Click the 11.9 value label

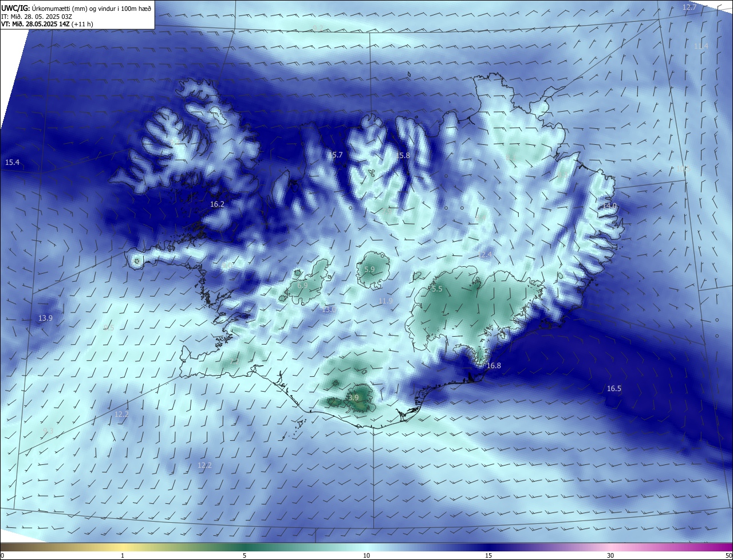386,301
